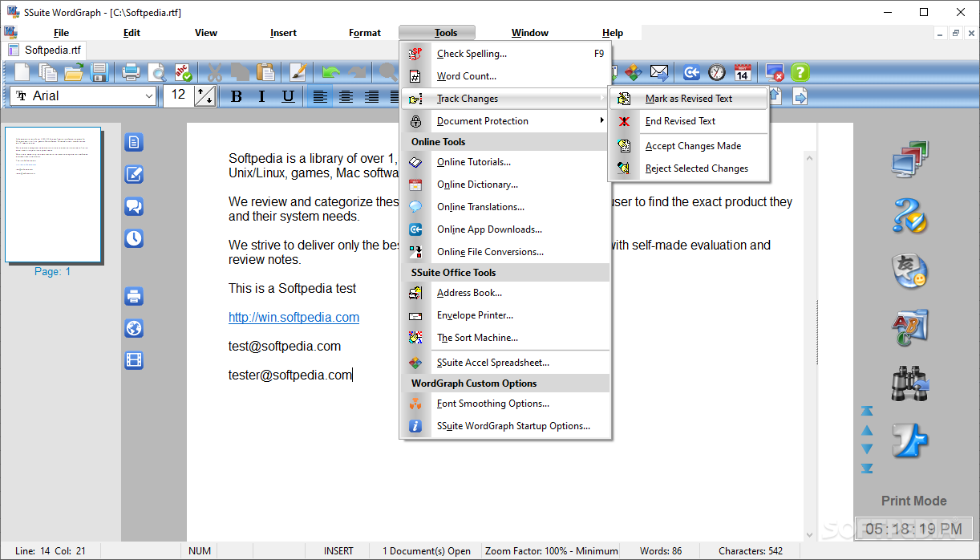Click the Print Mode label
Image resolution: width=980 pixels, height=560 pixels.
[x=913, y=501]
